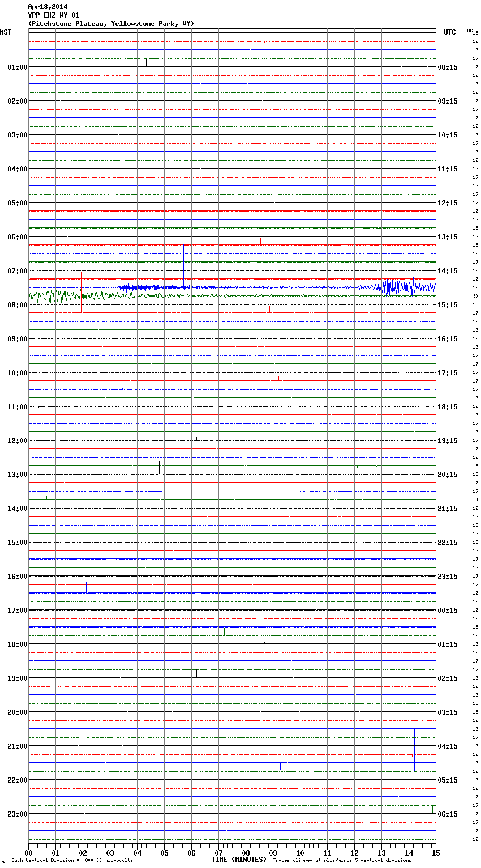The height and width of the screenshot is (868, 481).
Task: Select the 02:00 MST time label
Action: tap(17, 101)
